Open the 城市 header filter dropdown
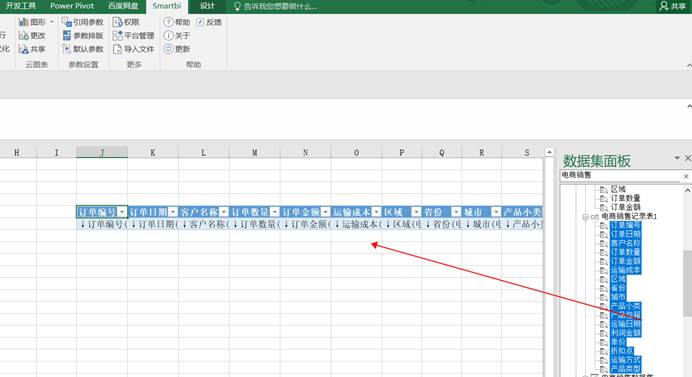This screenshot has width=692, height=377. [x=496, y=212]
